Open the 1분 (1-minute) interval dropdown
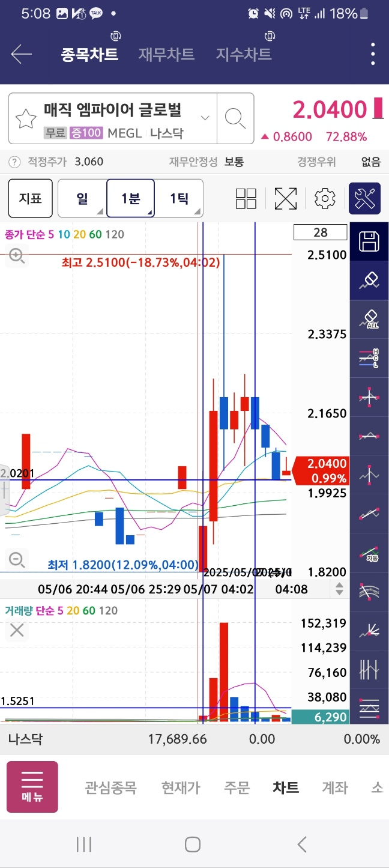 pos(130,198)
